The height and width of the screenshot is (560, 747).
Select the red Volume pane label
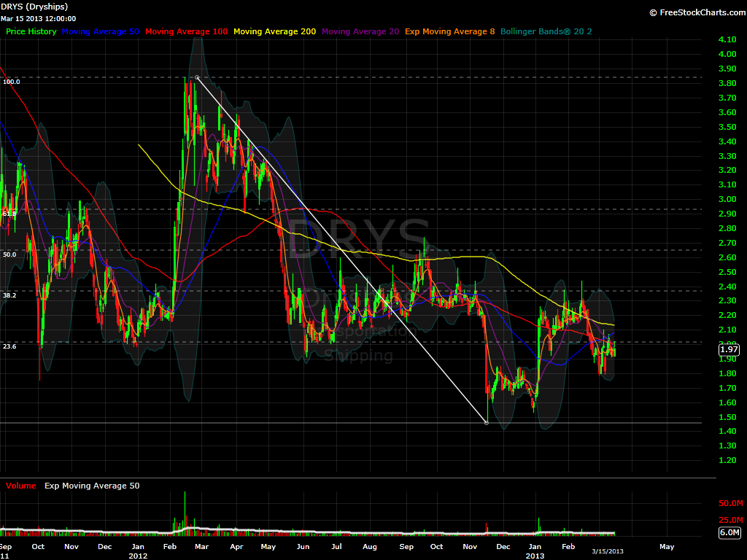[21, 486]
